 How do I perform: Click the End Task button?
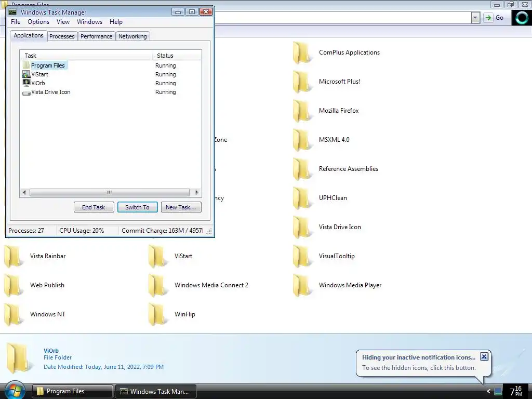click(x=94, y=207)
